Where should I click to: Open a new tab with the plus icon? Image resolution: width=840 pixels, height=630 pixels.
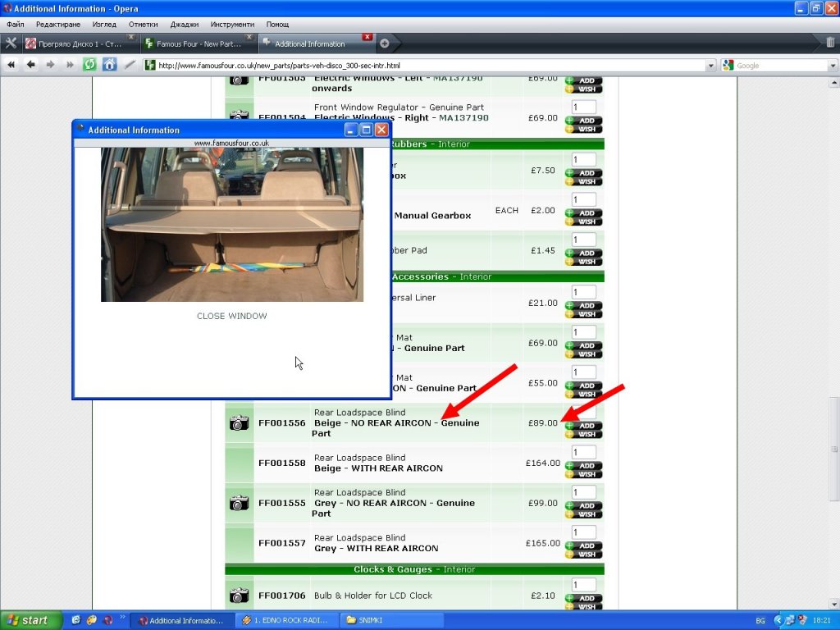(384, 43)
